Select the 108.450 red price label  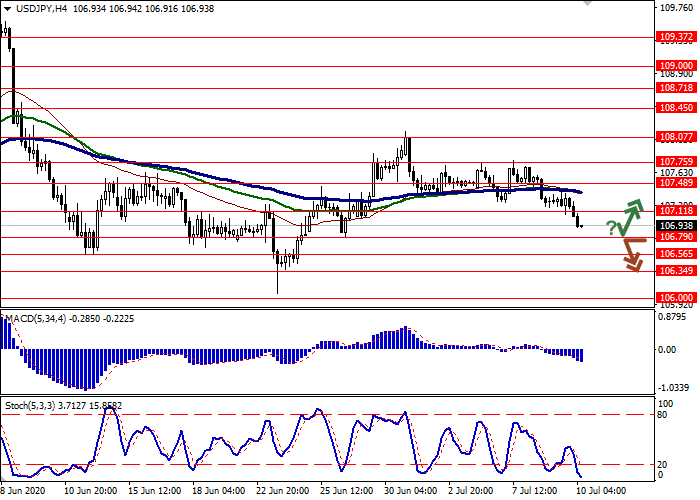tap(676, 108)
